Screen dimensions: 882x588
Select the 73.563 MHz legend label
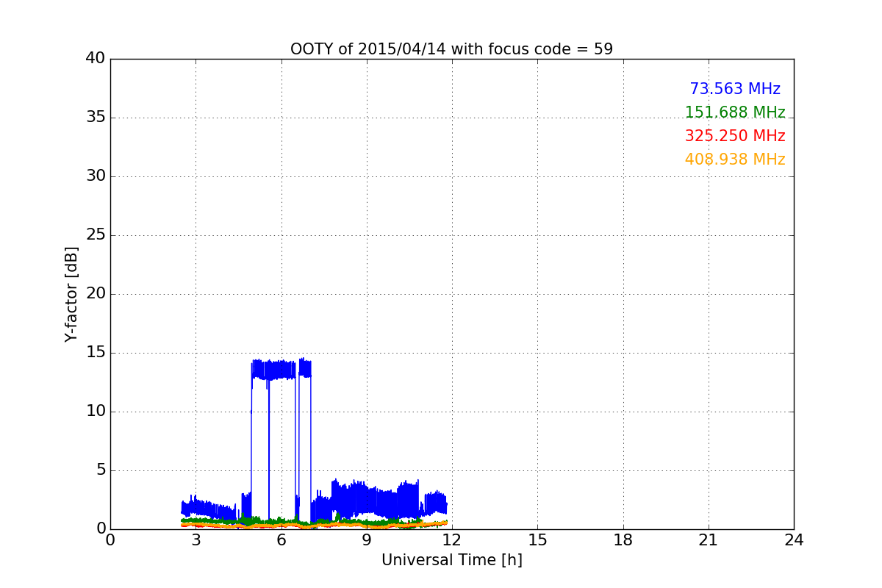(735, 89)
